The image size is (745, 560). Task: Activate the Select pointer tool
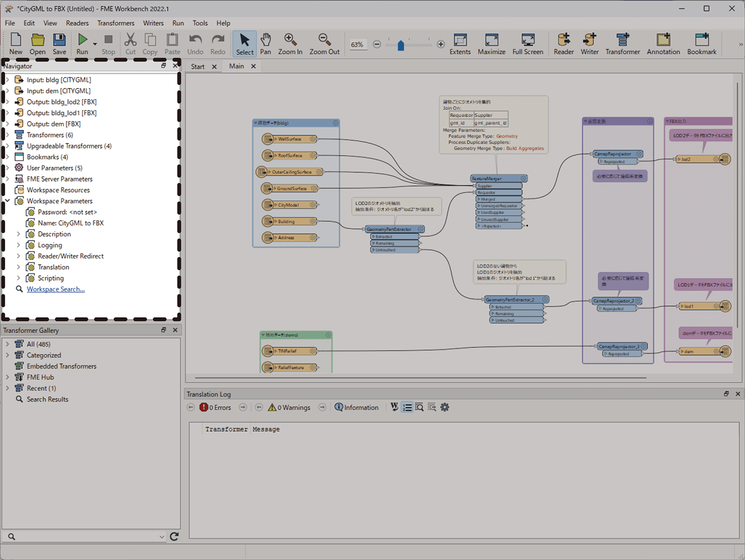tap(245, 44)
